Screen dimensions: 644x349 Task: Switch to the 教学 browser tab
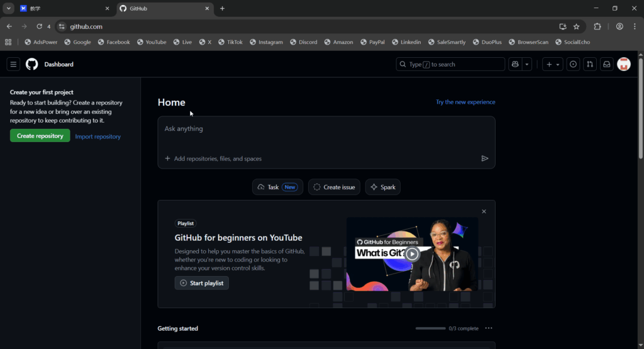[63, 8]
